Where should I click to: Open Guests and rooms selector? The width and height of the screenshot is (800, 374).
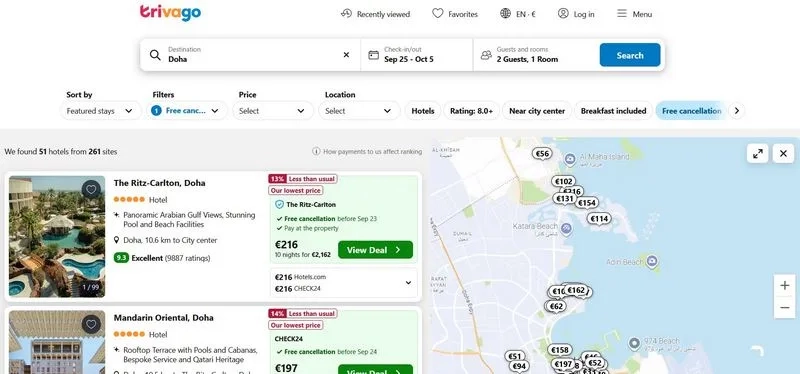point(536,55)
